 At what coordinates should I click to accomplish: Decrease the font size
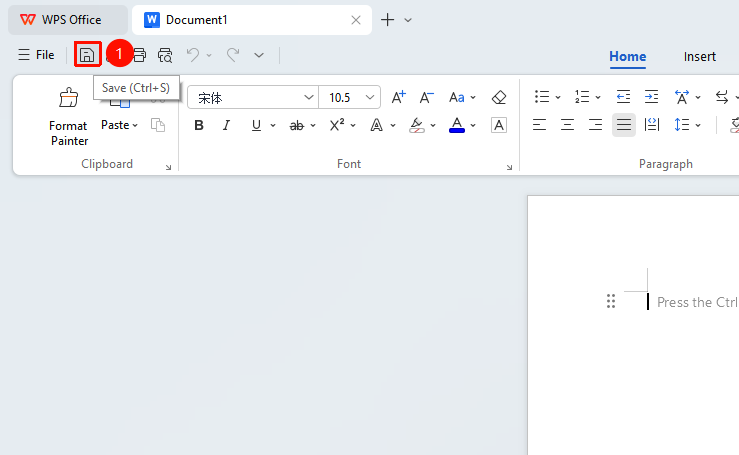[x=427, y=98]
